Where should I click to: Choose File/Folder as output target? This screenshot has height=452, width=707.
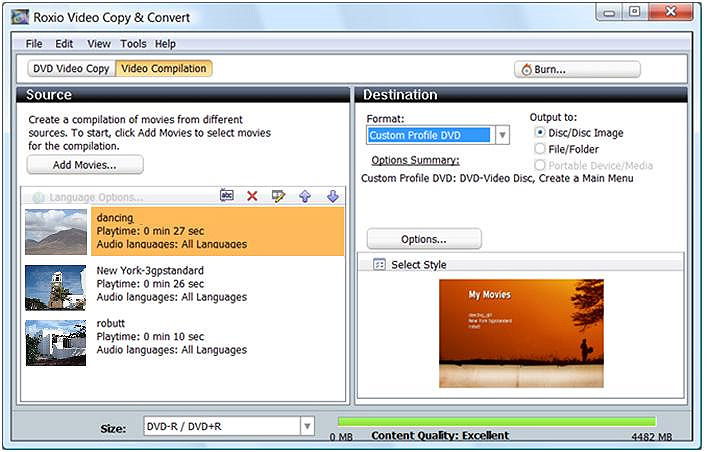pos(541,149)
